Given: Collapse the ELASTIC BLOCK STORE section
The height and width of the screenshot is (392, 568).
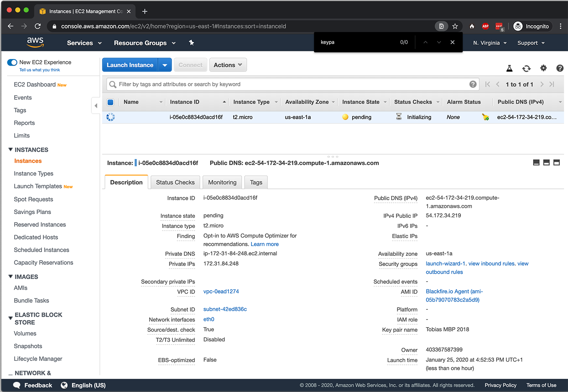Looking at the screenshot, I should point(11,318).
